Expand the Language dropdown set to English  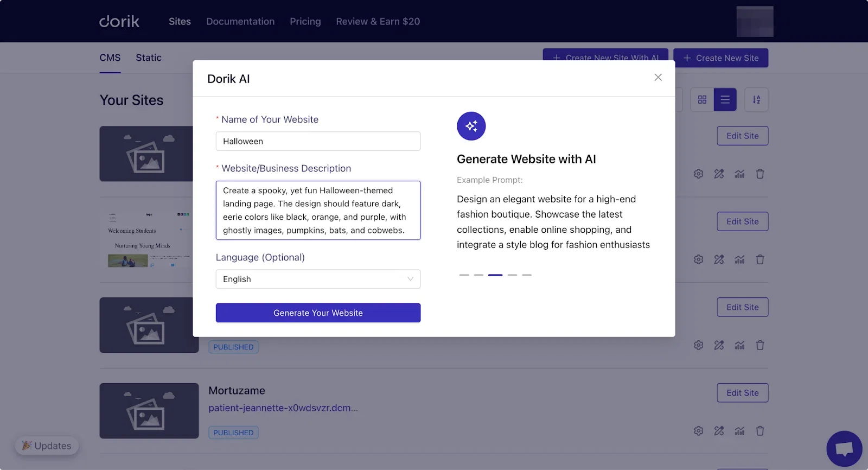(318, 279)
